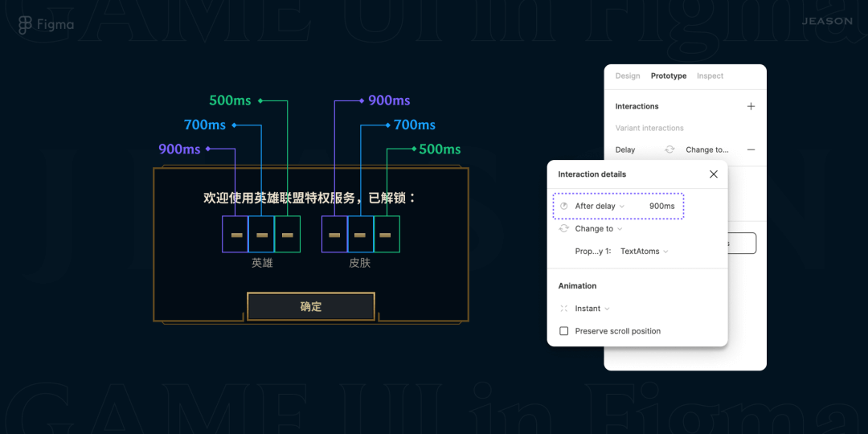Switch to the Design tab
Image resolution: width=868 pixels, height=434 pixels.
click(628, 76)
